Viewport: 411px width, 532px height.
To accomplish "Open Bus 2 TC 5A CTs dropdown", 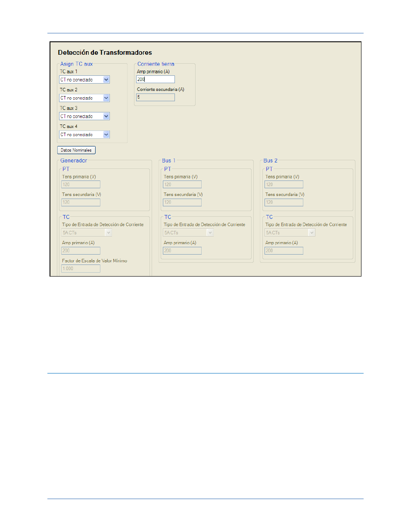I will [290, 233].
